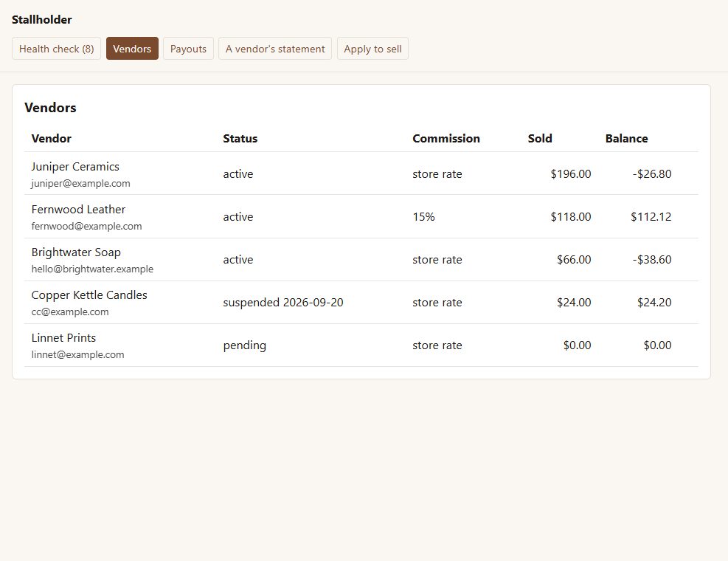Click Juniper Ceramics' active status
The image size is (728, 561).
pos(238,173)
